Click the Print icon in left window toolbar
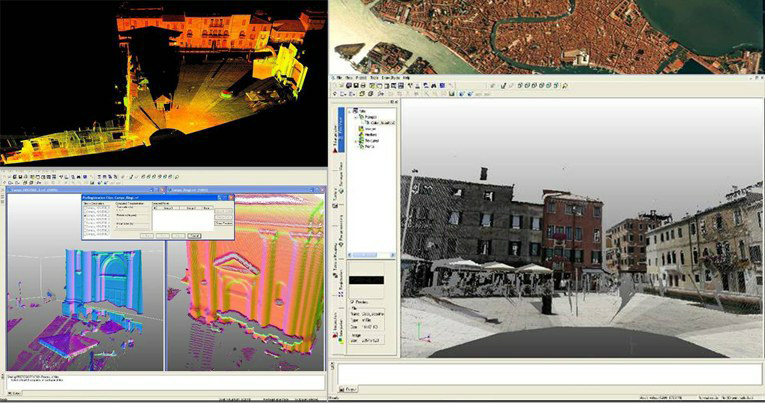 point(25,177)
